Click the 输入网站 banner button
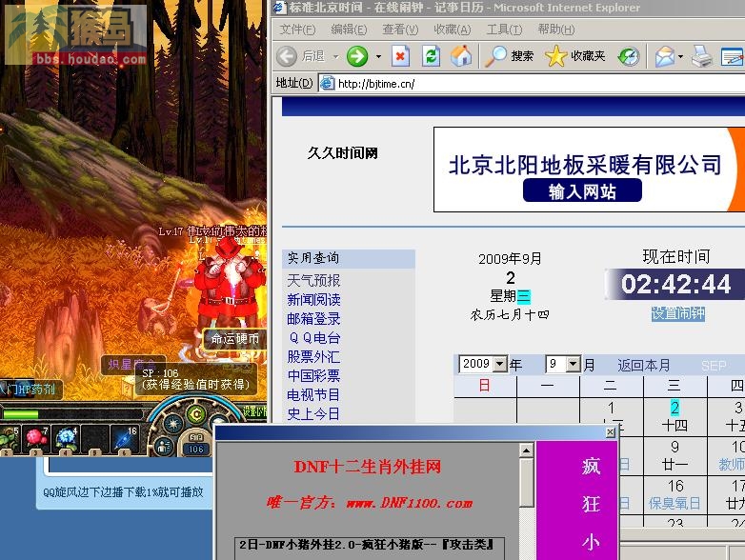The height and width of the screenshot is (560, 745). (x=582, y=190)
